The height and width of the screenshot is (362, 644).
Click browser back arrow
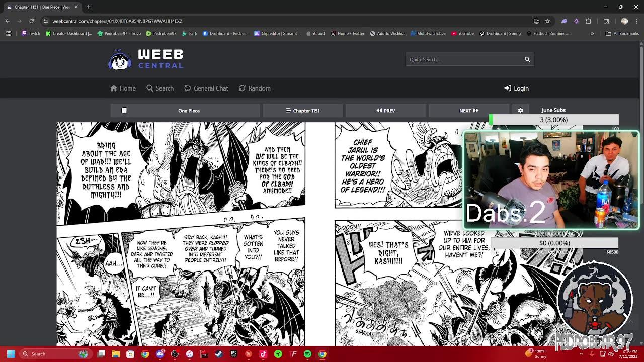(8, 21)
